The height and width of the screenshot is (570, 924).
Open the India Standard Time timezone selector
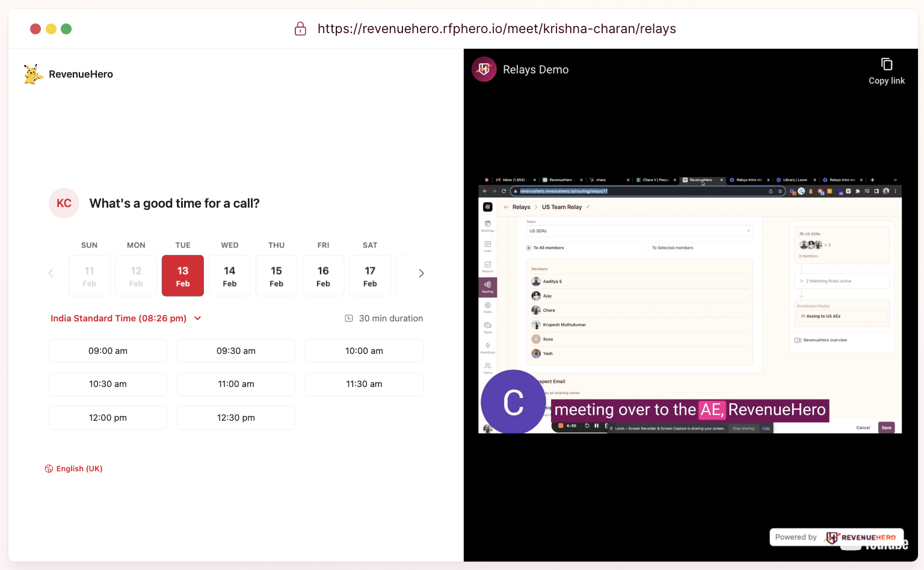click(x=126, y=318)
